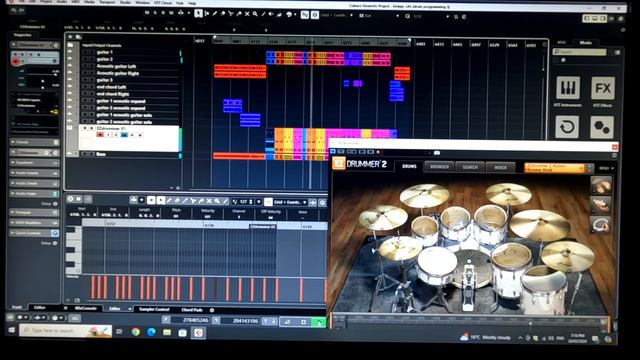The height and width of the screenshot is (360, 640).
Task: Toggle the Snap button in main toolbar
Action: (x=305, y=15)
